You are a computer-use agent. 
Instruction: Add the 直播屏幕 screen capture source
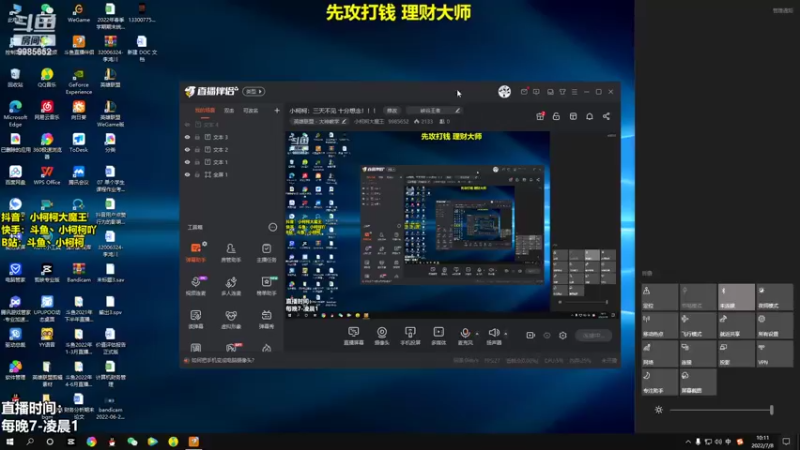pos(353,336)
